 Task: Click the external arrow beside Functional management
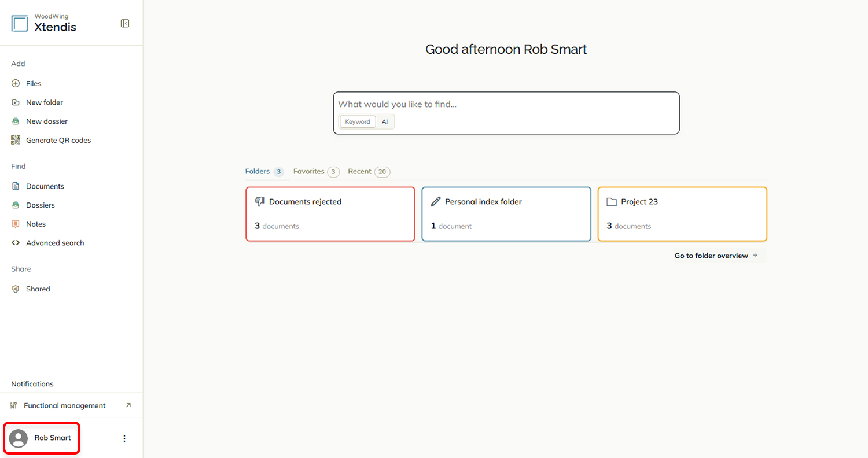pyautogui.click(x=128, y=405)
